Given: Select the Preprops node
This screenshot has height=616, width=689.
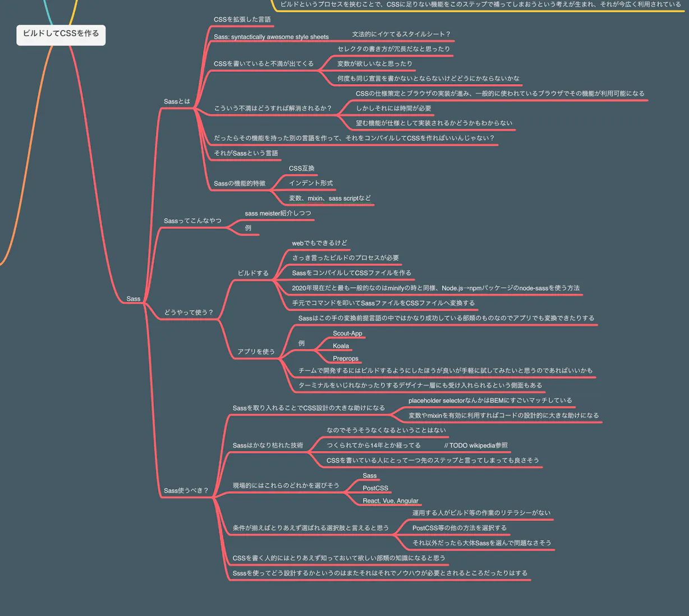Looking at the screenshot, I should (x=346, y=358).
